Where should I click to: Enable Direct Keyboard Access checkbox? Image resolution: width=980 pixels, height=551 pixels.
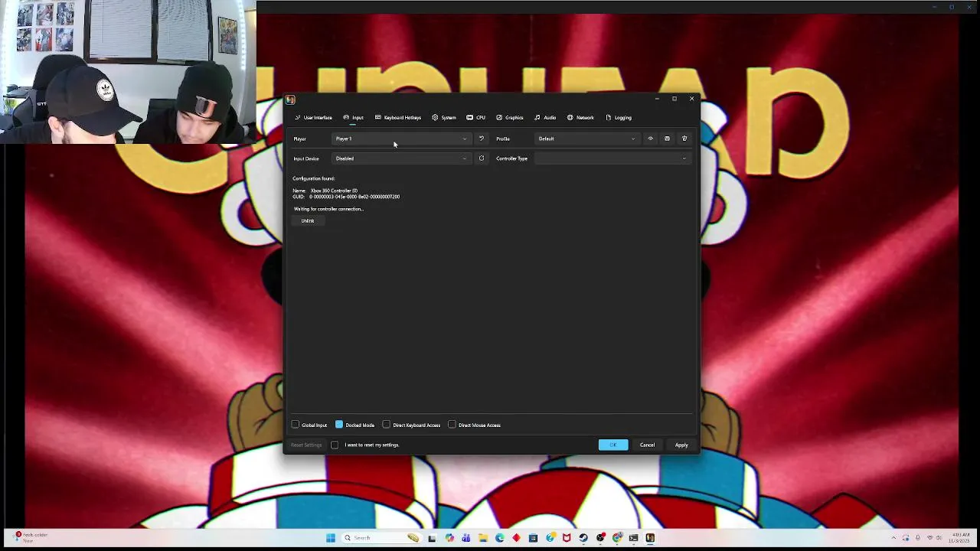click(387, 425)
